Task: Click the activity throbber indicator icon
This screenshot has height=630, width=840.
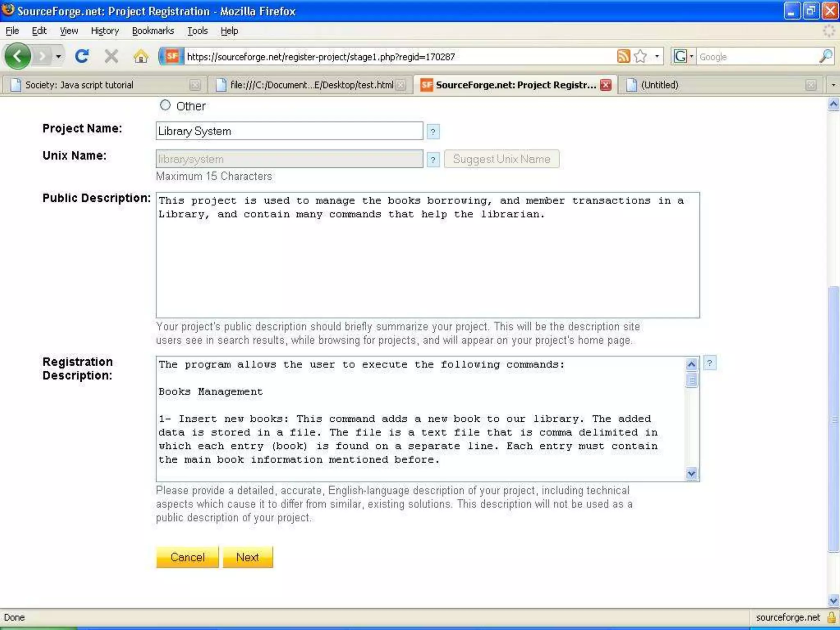Action: pos(829,31)
